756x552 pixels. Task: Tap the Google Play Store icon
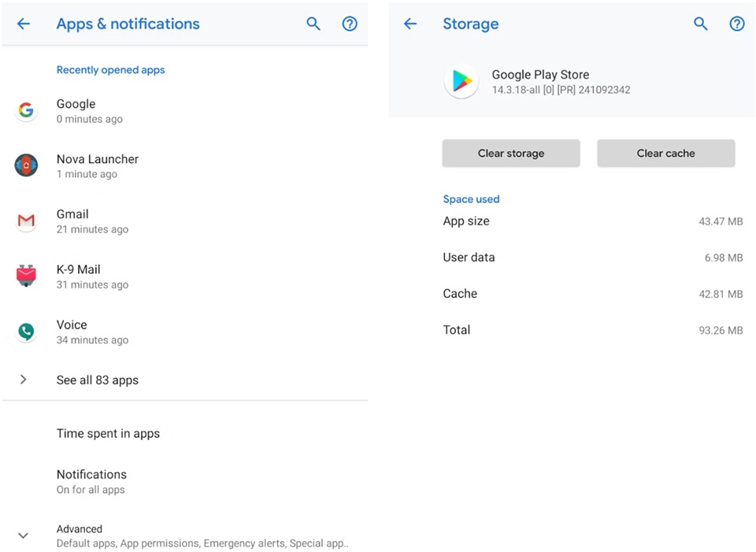(x=461, y=81)
